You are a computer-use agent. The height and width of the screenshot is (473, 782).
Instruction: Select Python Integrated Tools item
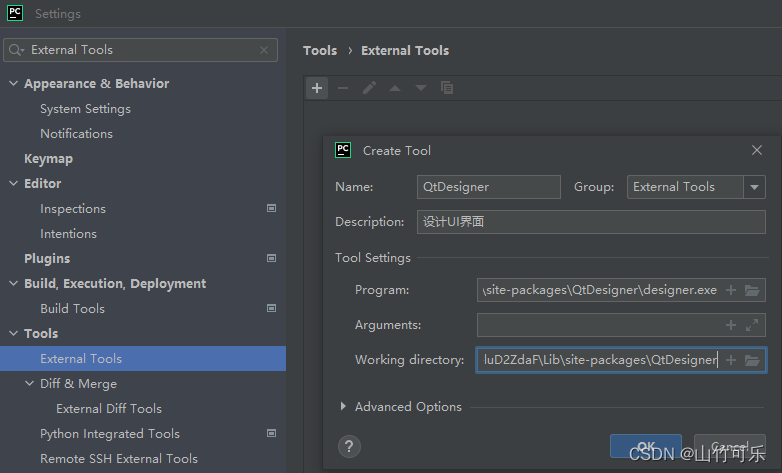[110, 434]
